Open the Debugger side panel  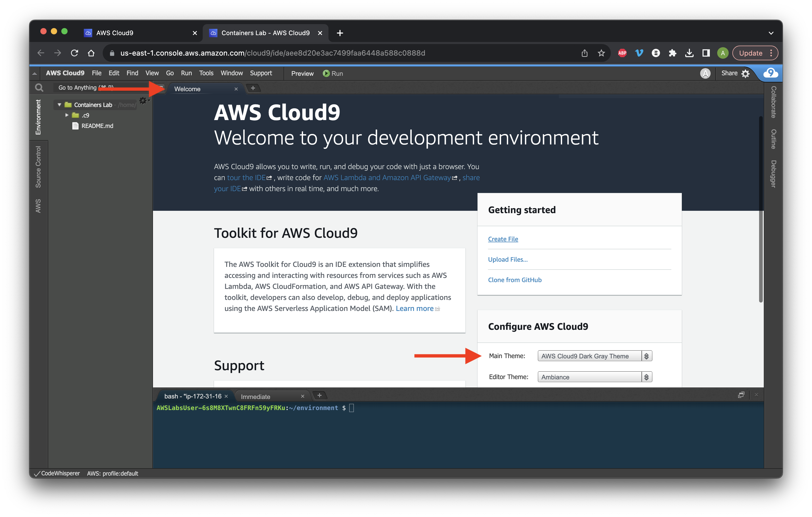pyautogui.click(x=773, y=174)
